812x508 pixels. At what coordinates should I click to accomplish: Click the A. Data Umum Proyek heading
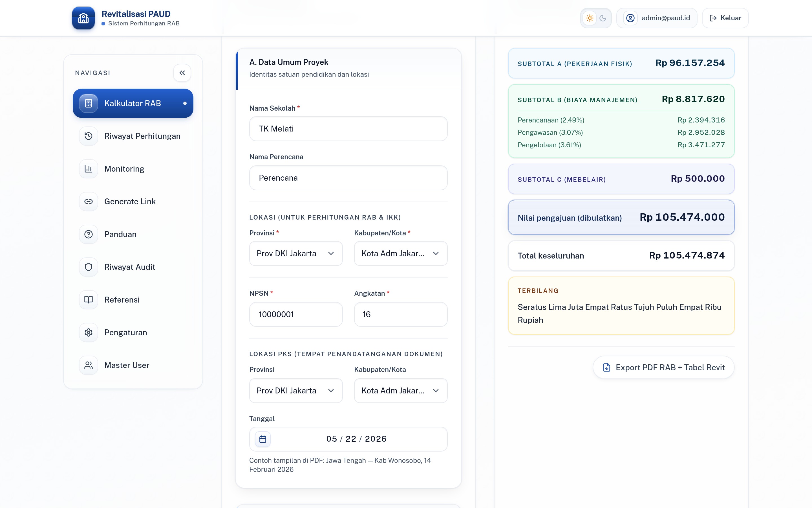pos(288,62)
